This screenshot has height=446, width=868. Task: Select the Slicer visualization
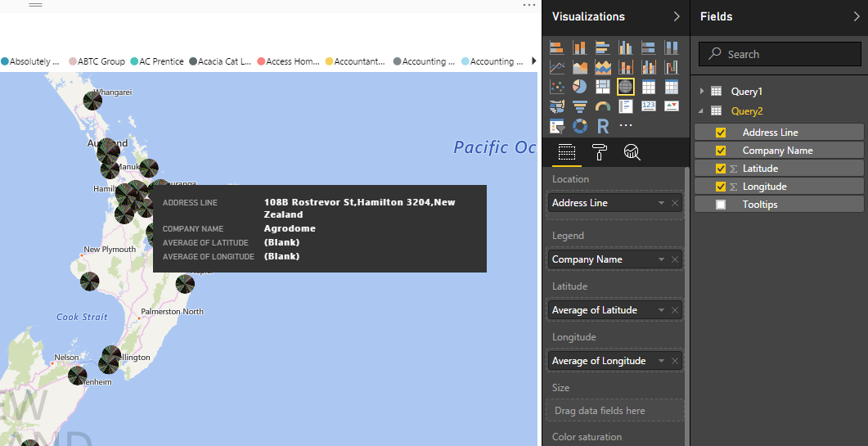click(x=557, y=126)
